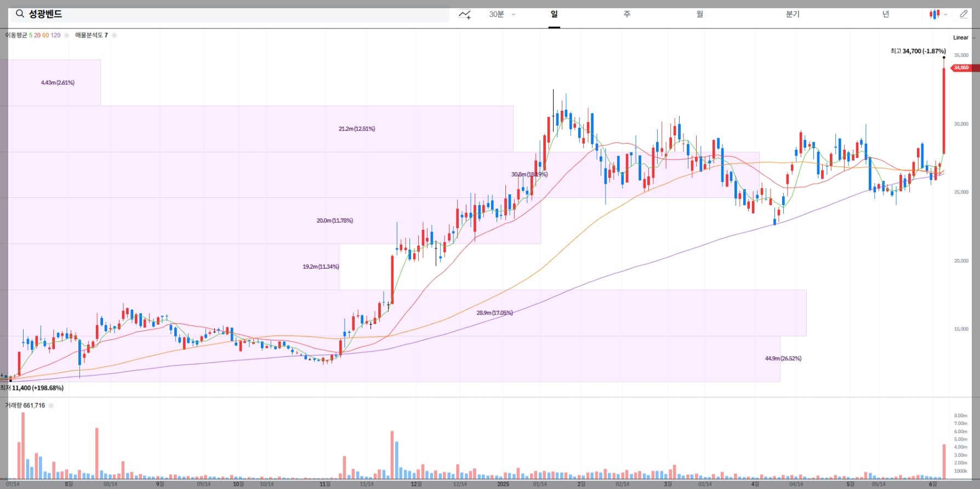Switch to the 월 monthly tab
The height and width of the screenshot is (489, 980).
[x=700, y=14]
